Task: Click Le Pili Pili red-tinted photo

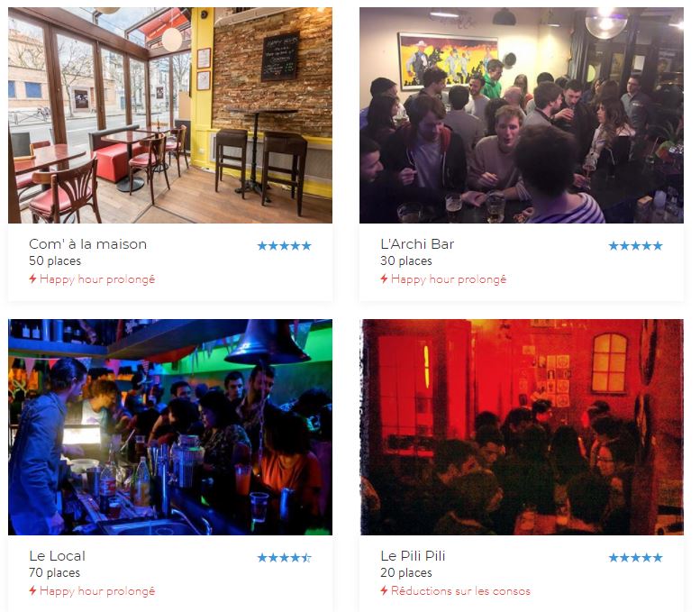Action: pos(522,427)
